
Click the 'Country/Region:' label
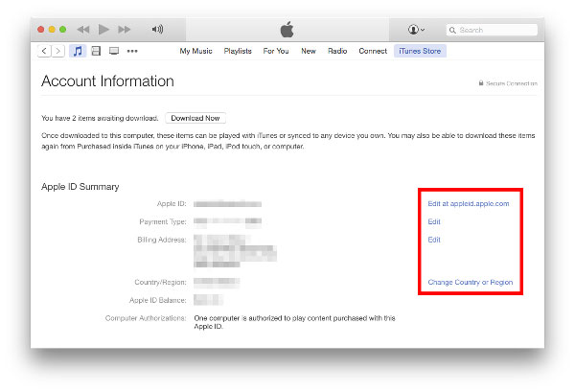click(x=160, y=282)
